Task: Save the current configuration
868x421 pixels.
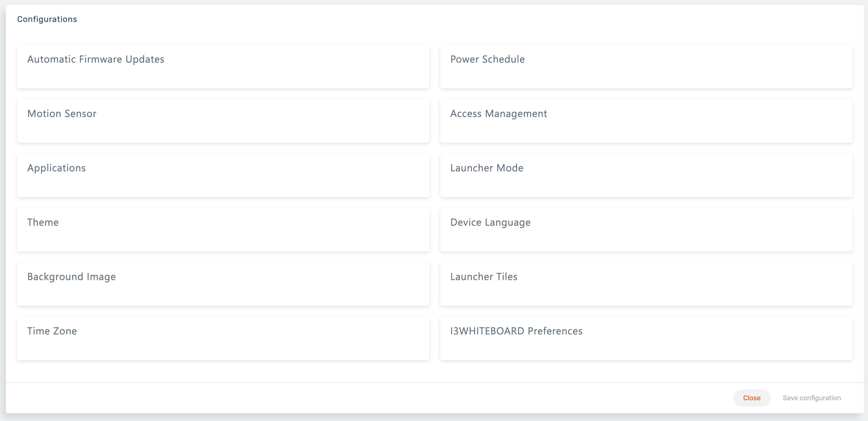Action: pos(812,398)
